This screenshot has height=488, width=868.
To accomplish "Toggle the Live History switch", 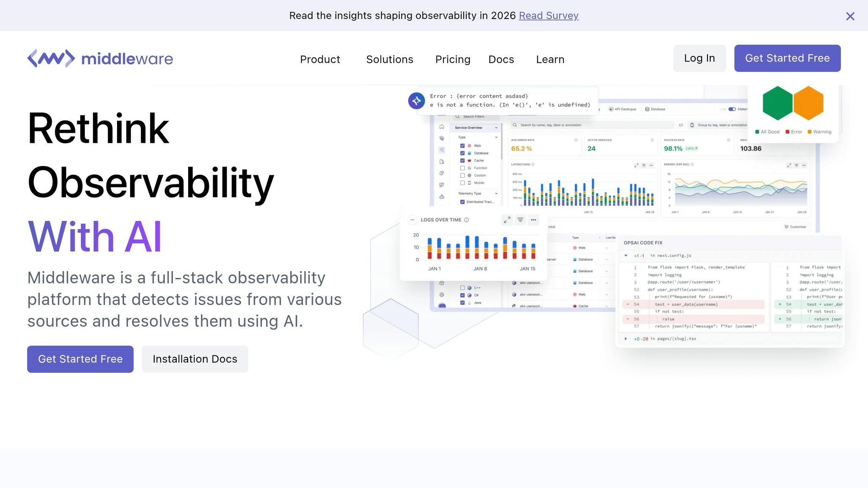I will (x=732, y=109).
